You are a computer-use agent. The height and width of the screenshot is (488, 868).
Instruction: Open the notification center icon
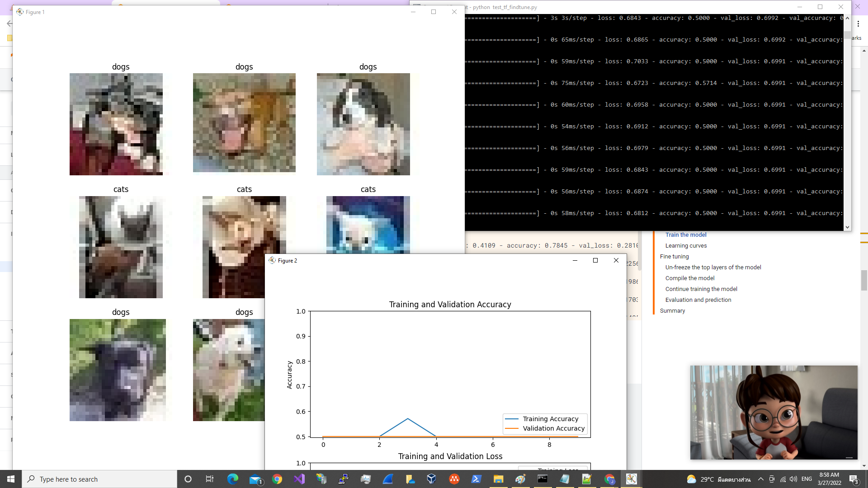pyautogui.click(x=854, y=479)
